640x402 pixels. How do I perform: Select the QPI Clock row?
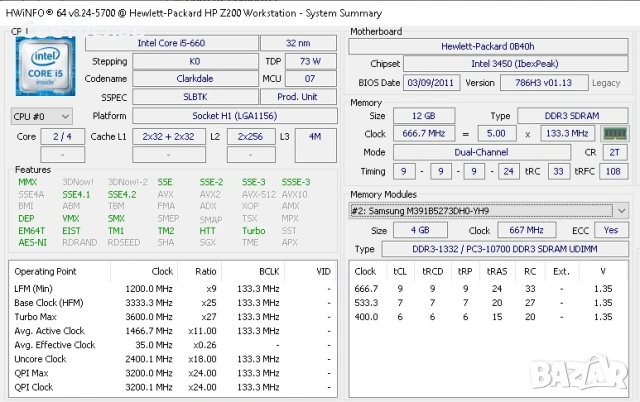(173, 387)
